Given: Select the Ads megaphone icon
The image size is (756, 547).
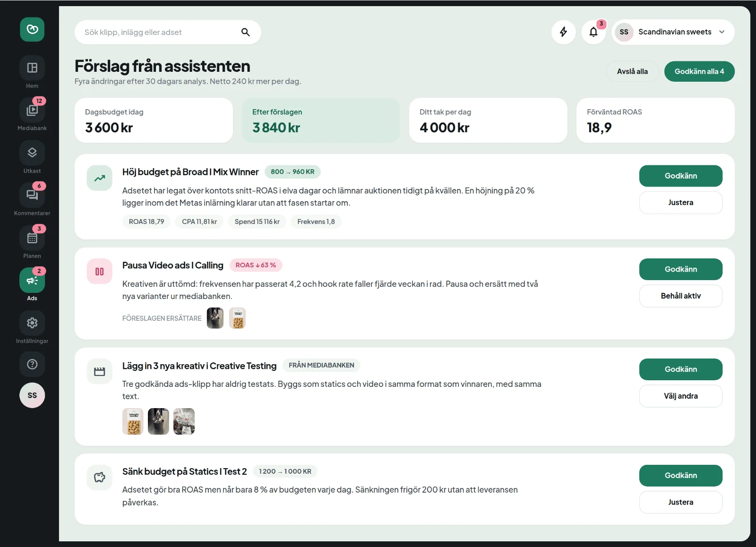Looking at the screenshot, I should tap(32, 281).
